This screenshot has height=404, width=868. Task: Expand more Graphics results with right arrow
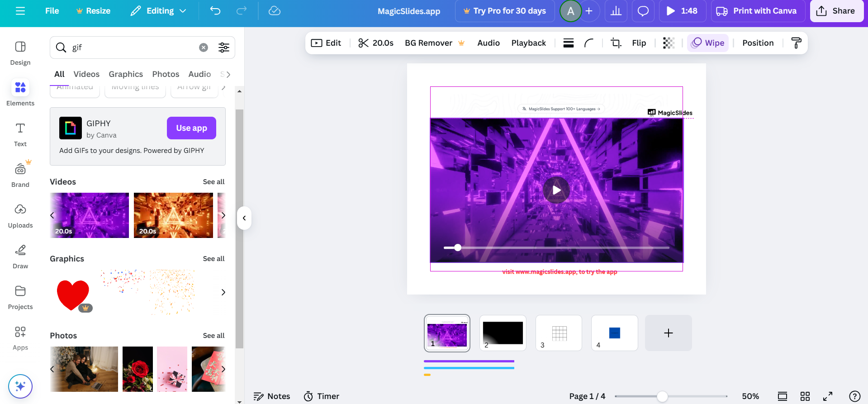point(223,292)
